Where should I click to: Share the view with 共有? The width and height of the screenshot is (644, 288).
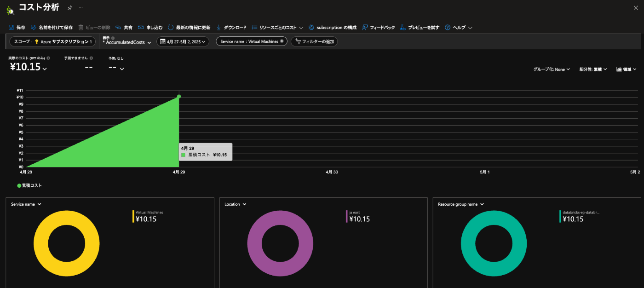point(124,28)
